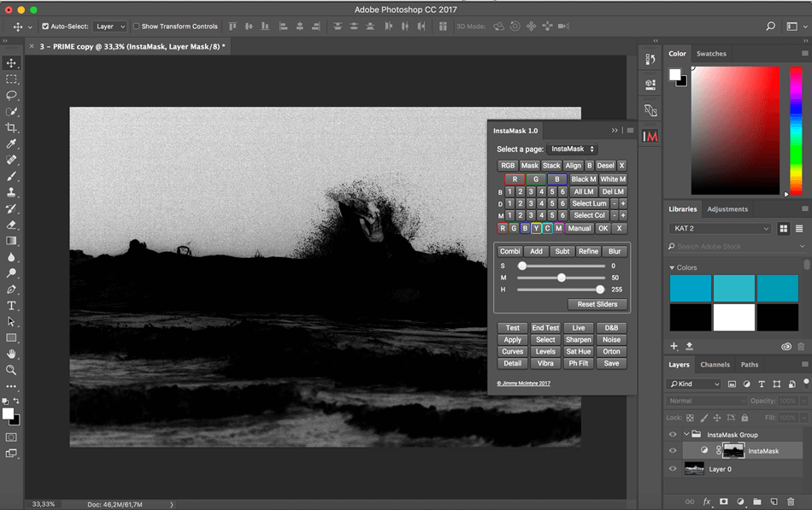Open the InstaMask page selector dropdown
The image size is (812, 510).
[572, 149]
